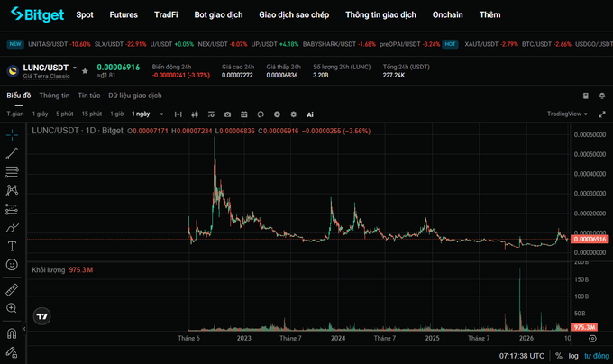Open UNITAS/USDT ticker link
This screenshot has width=613, height=364.
point(59,44)
